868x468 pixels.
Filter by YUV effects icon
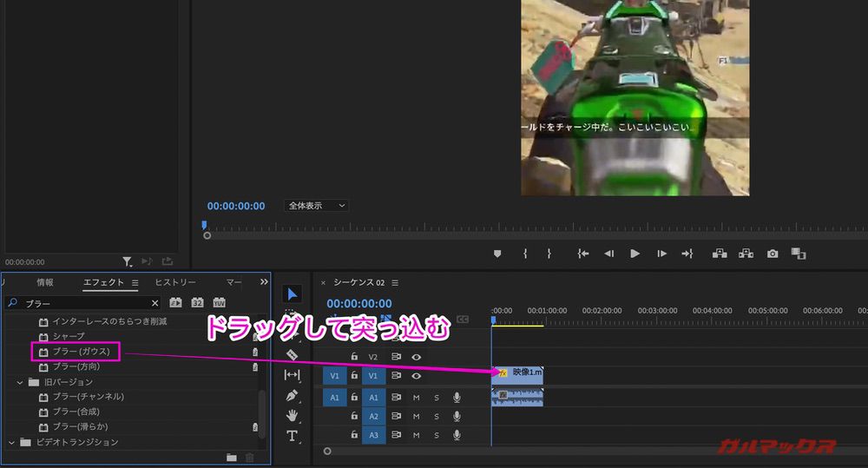click(x=220, y=302)
